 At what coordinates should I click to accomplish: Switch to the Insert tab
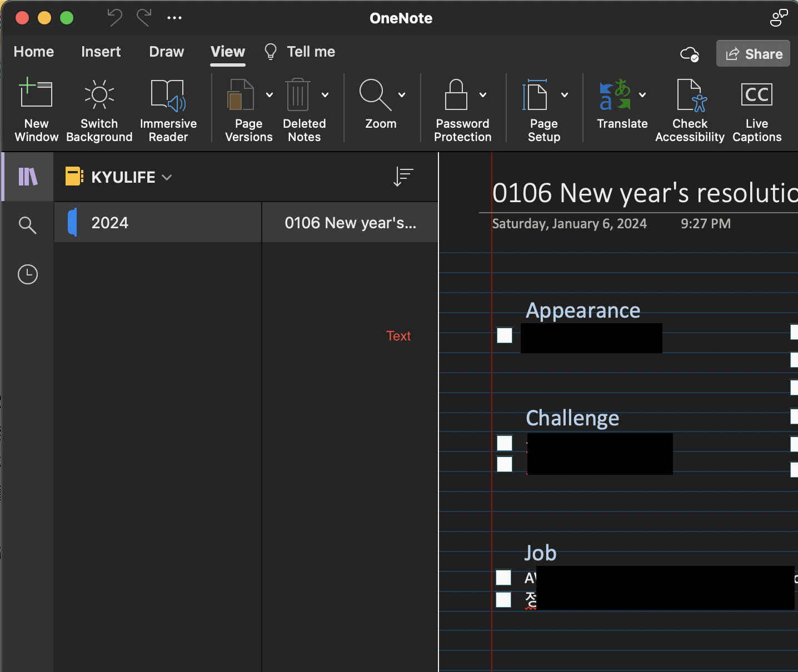point(101,52)
